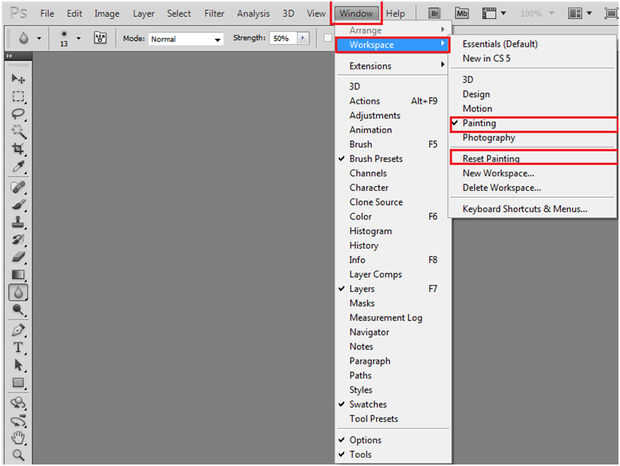620x466 pixels.
Task: Open the Filter menu
Action: [x=214, y=13]
